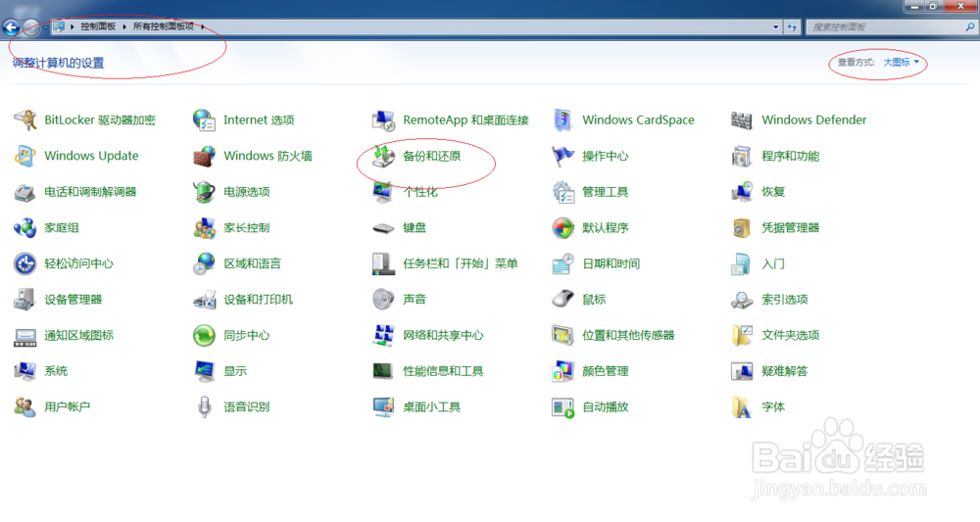Click the 通知区域图标 link
The image size is (980, 522).
(x=78, y=335)
